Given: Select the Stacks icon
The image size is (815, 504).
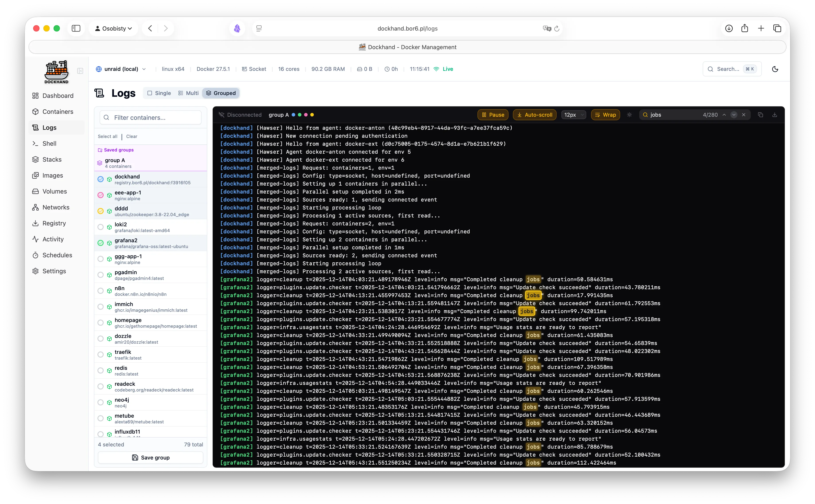Looking at the screenshot, I should 36,159.
